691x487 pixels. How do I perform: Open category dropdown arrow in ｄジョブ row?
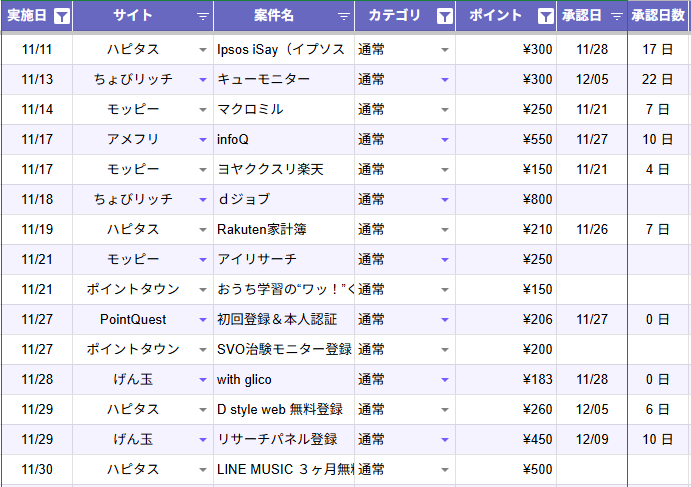(445, 200)
